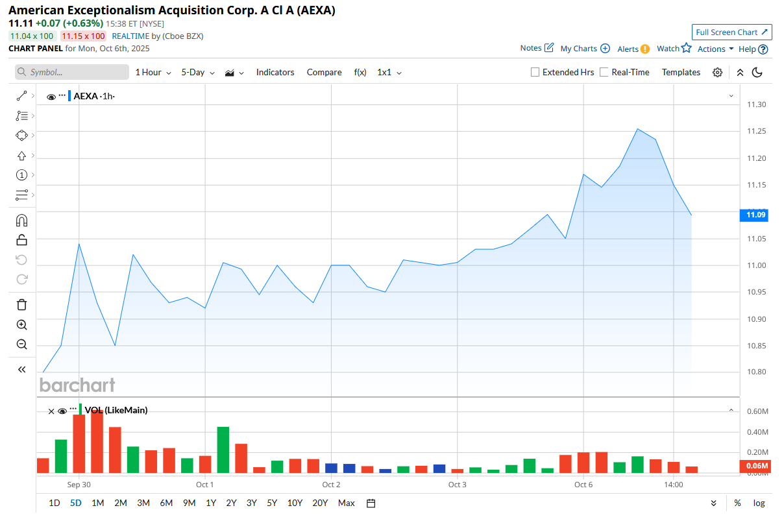
Task: Select the Max range
Action: click(347, 503)
